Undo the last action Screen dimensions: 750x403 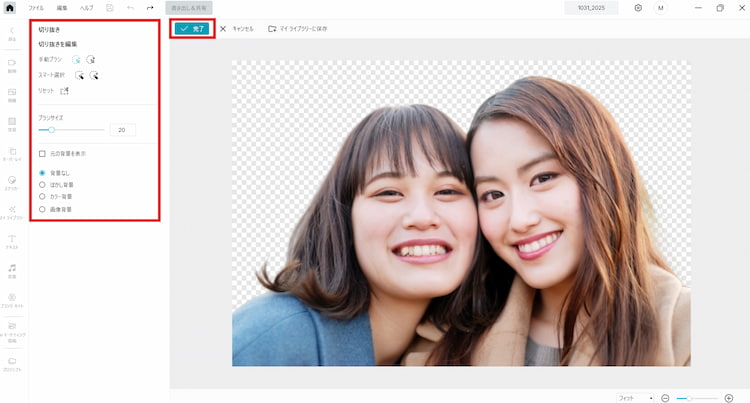[130, 8]
